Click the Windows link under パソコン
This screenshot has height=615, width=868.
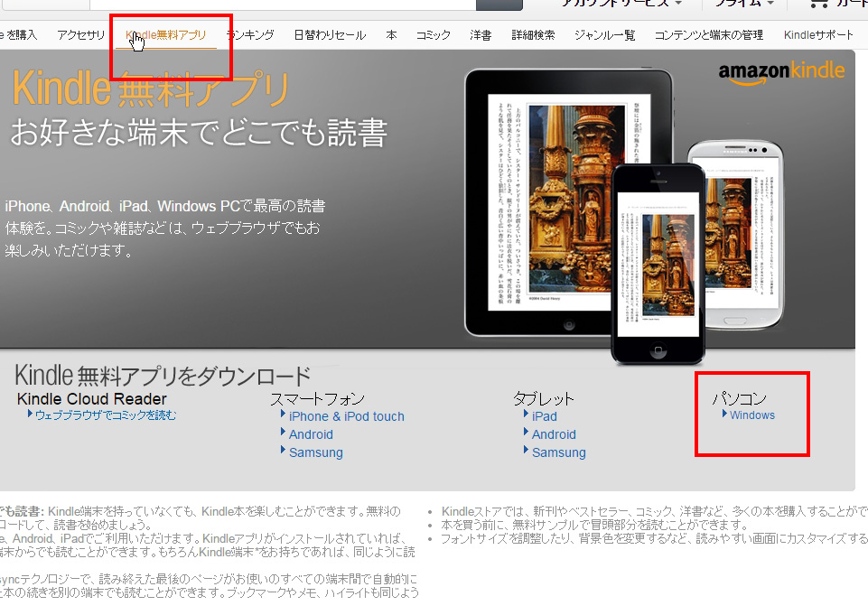pos(752,415)
